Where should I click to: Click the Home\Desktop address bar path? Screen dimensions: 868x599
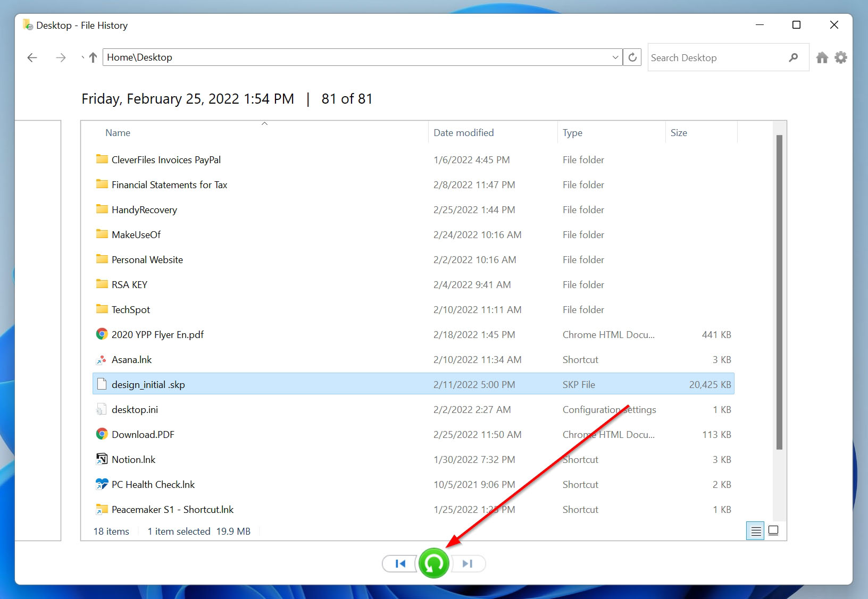[x=319, y=57]
